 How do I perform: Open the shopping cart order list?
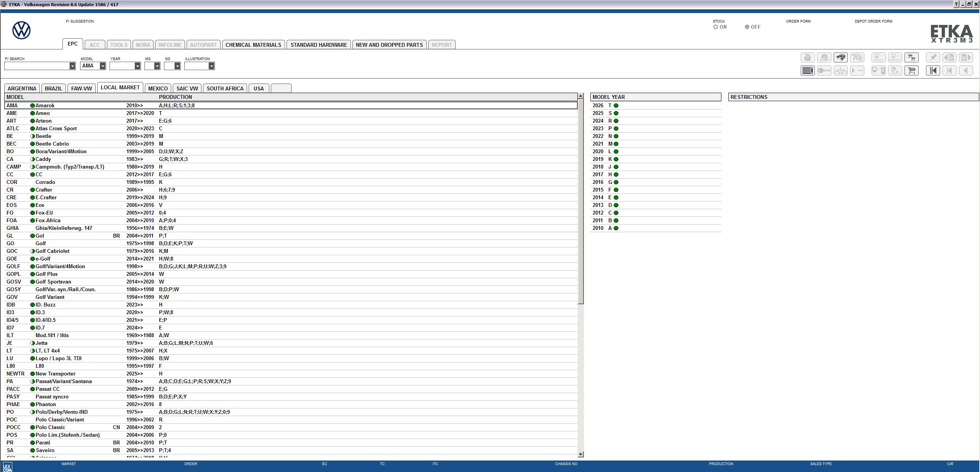coord(912,70)
